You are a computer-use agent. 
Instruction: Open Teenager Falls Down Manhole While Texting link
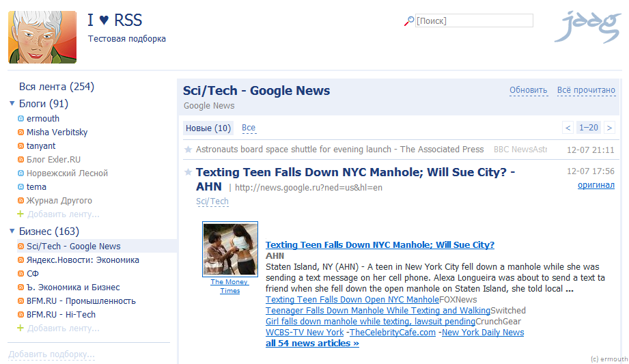tap(378, 310)
